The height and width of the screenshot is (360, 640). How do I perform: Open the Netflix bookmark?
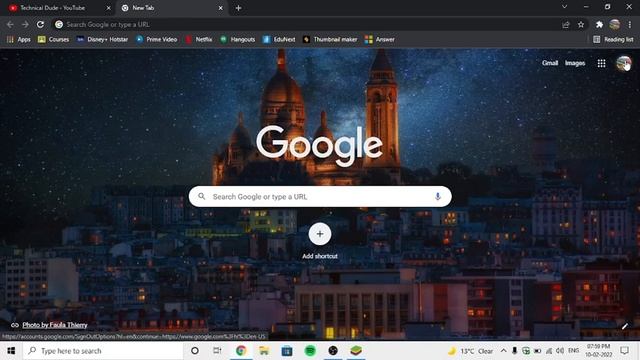(198, 39)
